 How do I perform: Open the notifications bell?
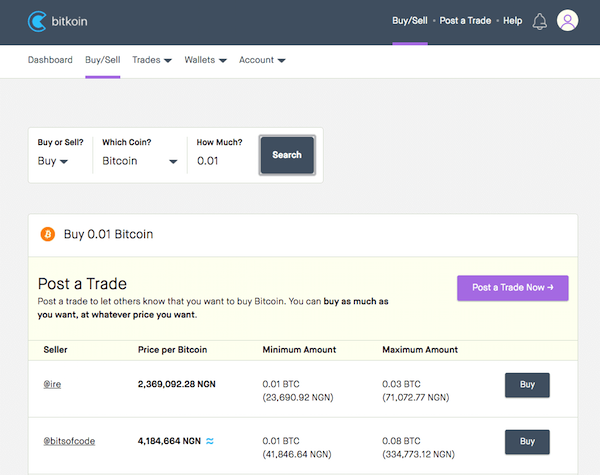click(x=540, y=21)
